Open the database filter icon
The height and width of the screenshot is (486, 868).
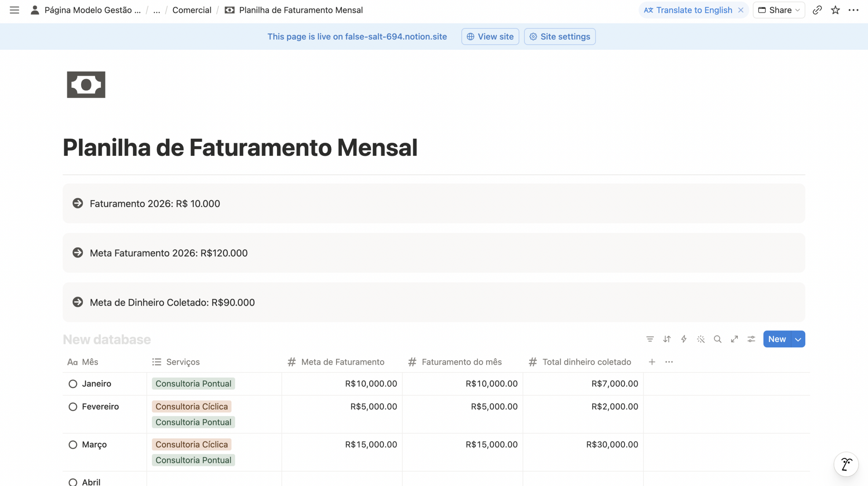tap(650, 339)
